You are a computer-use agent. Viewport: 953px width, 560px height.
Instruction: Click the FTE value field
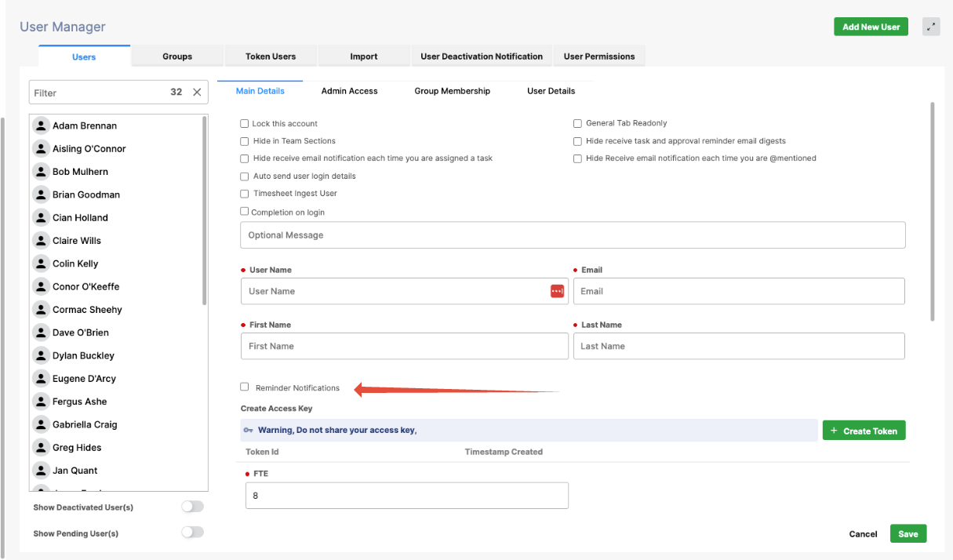[x=407, y=496]
